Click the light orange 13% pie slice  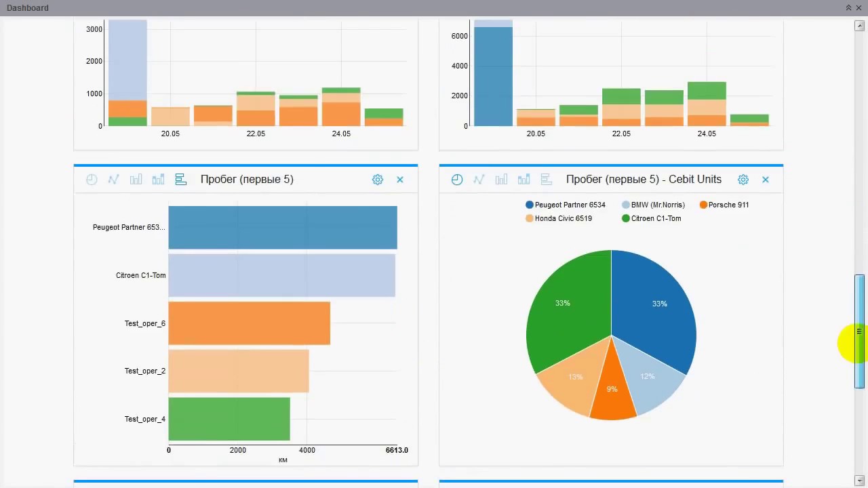click(573, 376)
